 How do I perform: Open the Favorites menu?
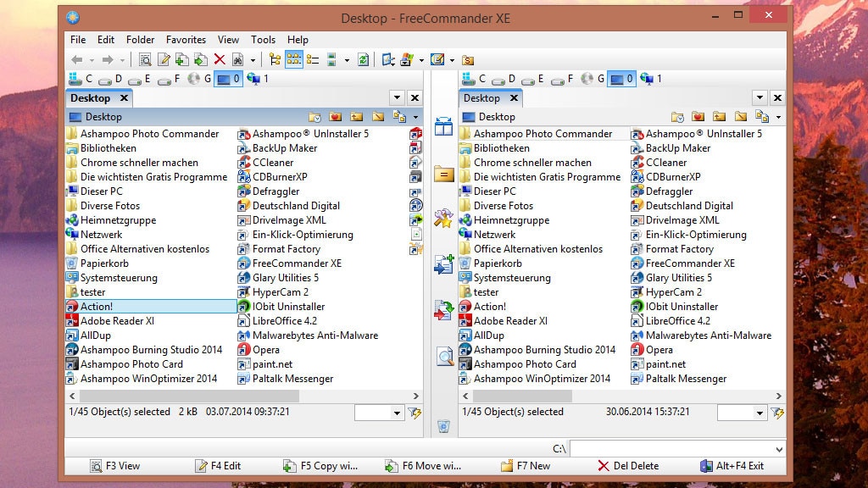coord(186,40)
